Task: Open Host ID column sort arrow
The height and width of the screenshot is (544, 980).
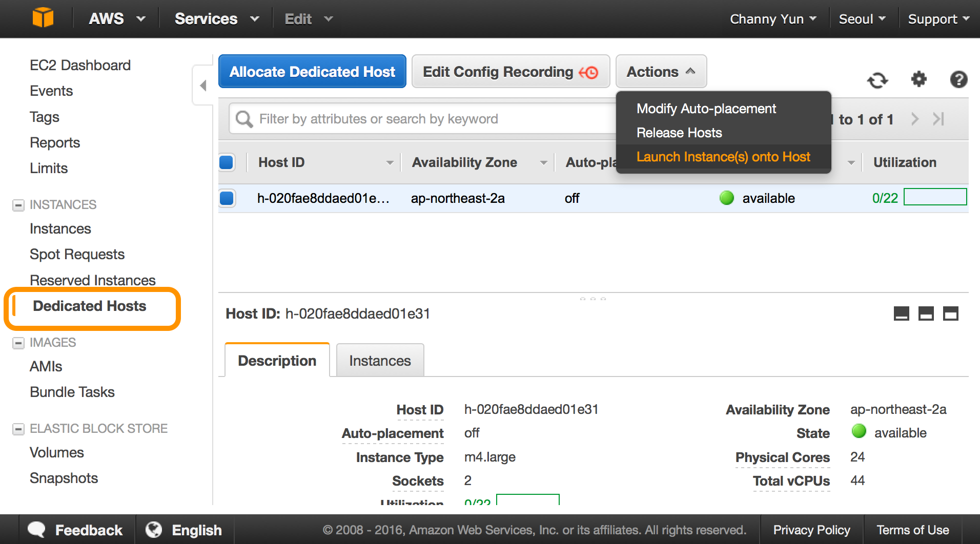Action: tap(390, 163)
